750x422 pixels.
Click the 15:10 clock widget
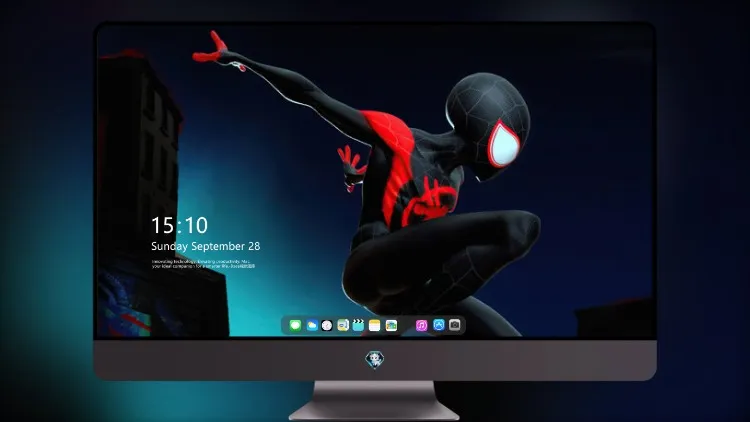[179, 225]
